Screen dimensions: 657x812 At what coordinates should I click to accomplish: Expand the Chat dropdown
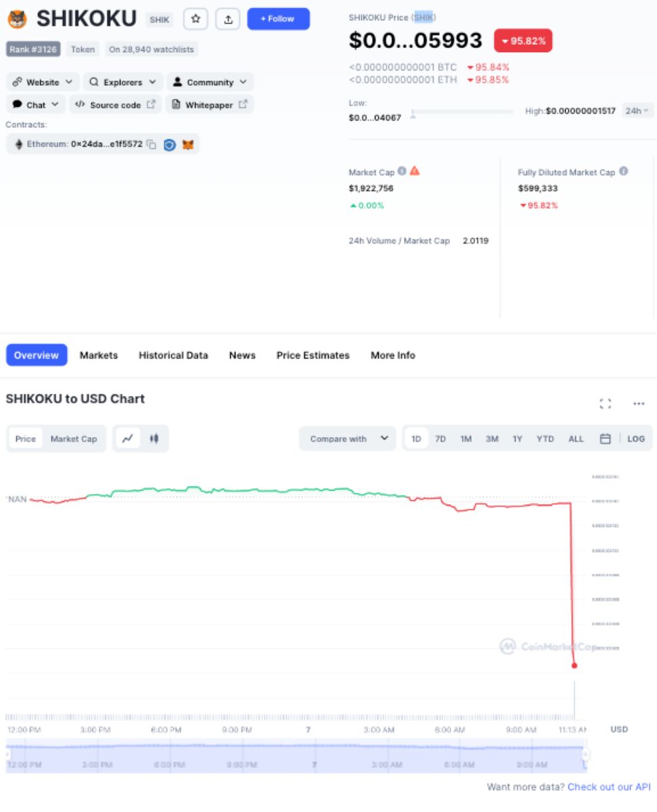(x=36, y=105)
